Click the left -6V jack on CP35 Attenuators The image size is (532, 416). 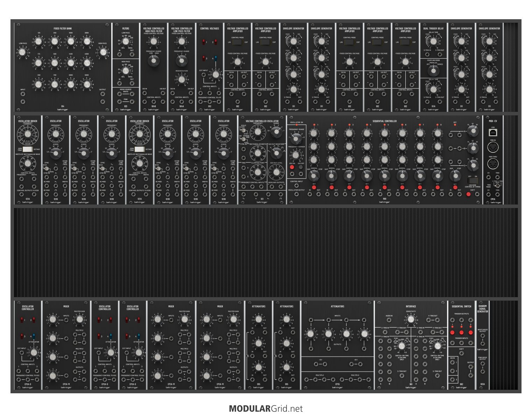[316, 364]
